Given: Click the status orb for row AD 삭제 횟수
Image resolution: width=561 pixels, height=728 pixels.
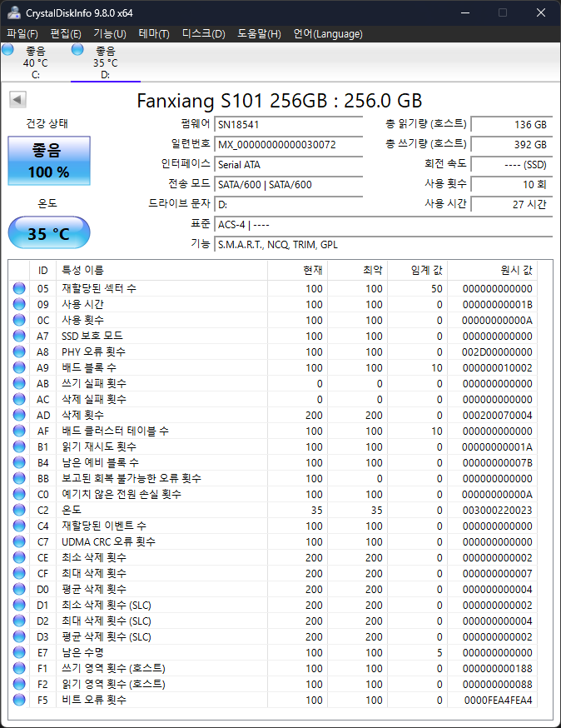Looking at the screenshot, I should click(x=19, y=415).
